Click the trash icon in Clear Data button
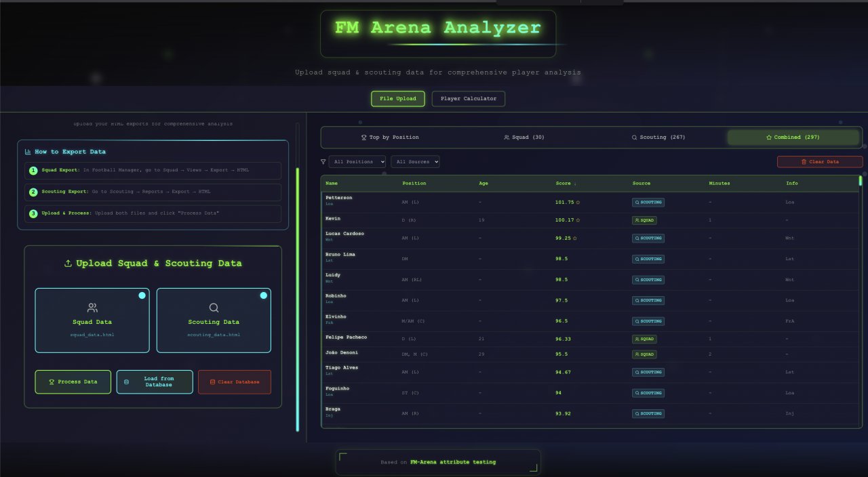Viewport: 868px width, 477px height. click(x=804, y=162)
